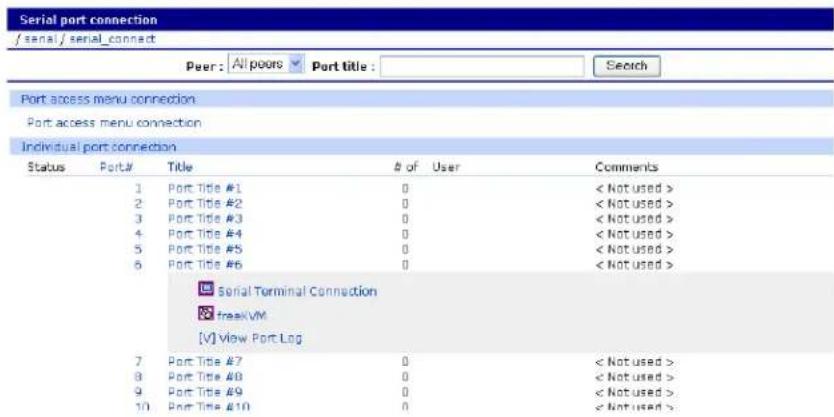The height and width of the screenshot is (417, 834).
Task: Click the Status column header
Action: [46, 167]
